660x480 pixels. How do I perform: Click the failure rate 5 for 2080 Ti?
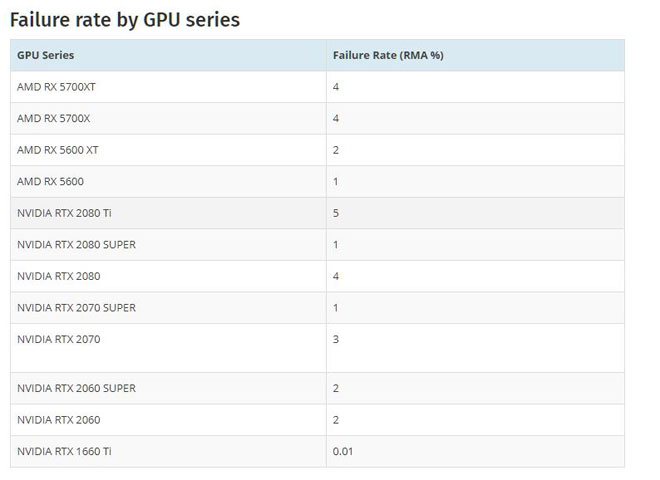[x=336, y=213]
